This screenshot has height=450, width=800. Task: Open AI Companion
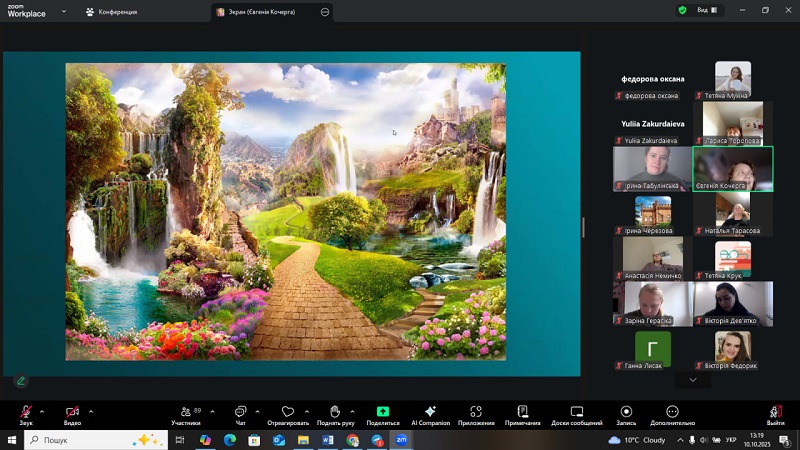pos(430,411)
